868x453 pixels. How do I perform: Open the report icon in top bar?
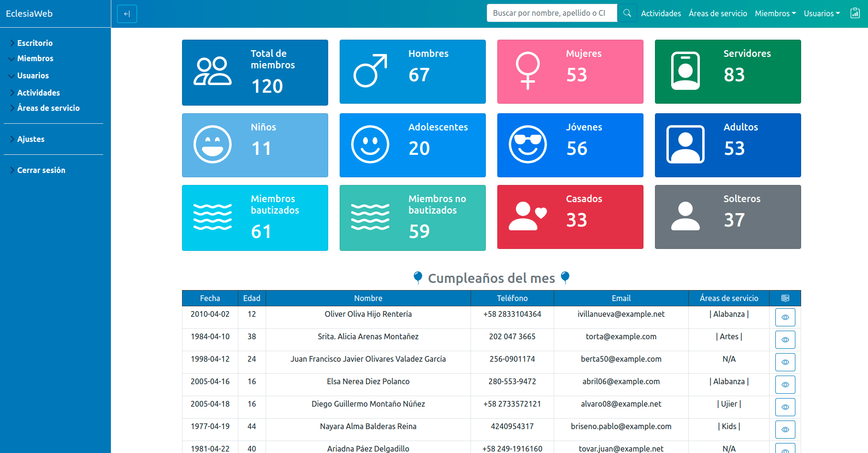pyautogui.click(x=855, y=13)
